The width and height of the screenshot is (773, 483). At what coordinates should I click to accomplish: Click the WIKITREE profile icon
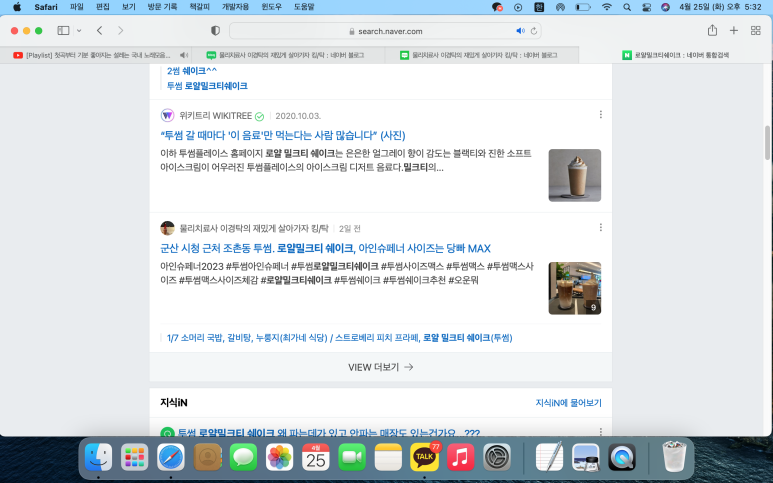(x=168, y=115)
